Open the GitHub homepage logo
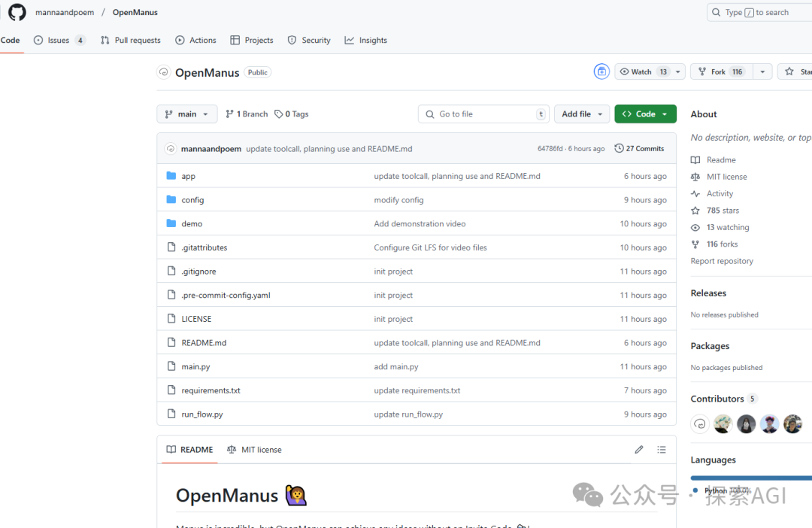 coord(17,12)
